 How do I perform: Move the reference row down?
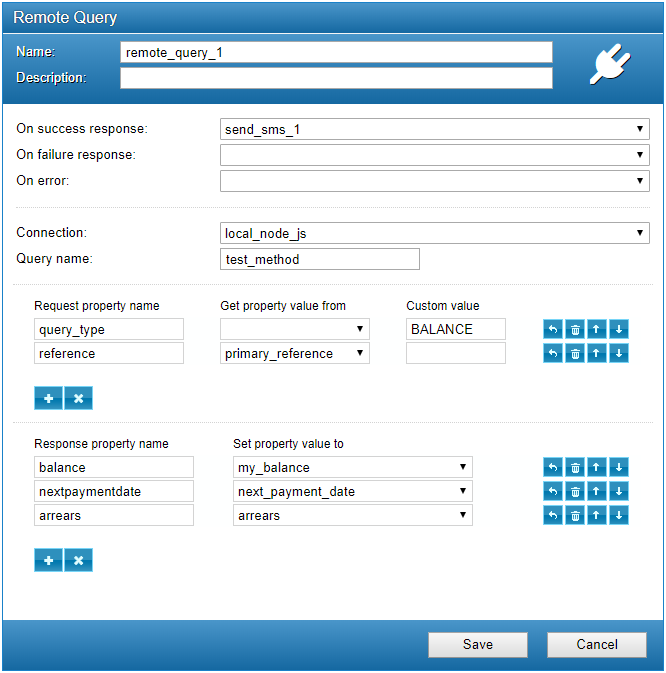tap(619, 353)
